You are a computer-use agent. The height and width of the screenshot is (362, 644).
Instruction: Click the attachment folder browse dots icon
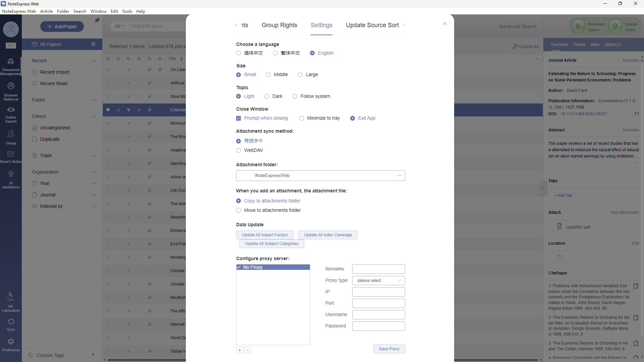399,176
